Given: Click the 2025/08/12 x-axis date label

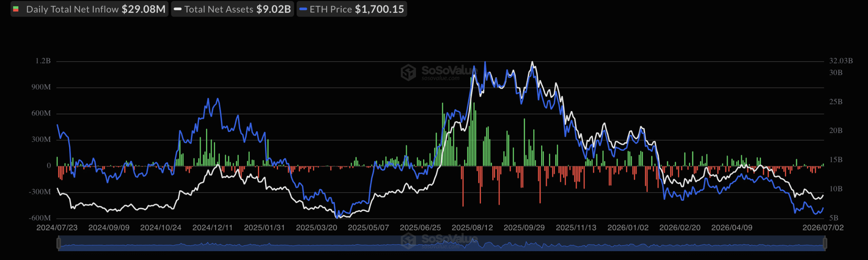Looking at the screenshot, I should point(472,227).
